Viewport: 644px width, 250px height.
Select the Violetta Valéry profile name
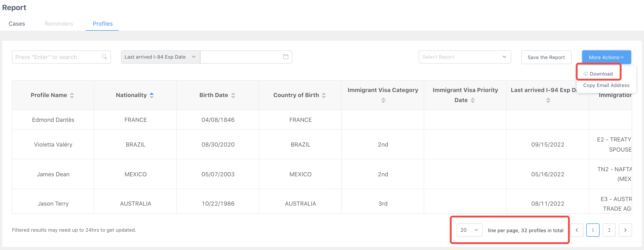point(53,144)
